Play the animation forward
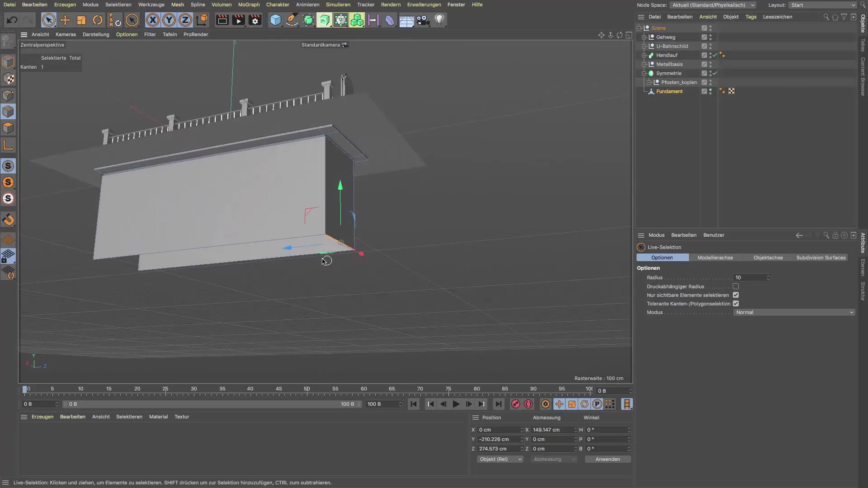Screen dimensions: 868x488 (456, 404)
